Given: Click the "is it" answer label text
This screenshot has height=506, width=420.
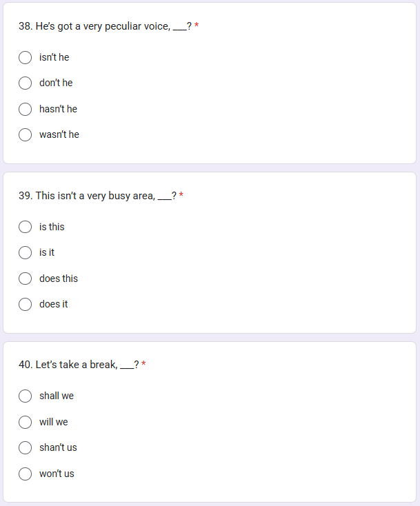Looking at the screenshot, I should (47, 252).
